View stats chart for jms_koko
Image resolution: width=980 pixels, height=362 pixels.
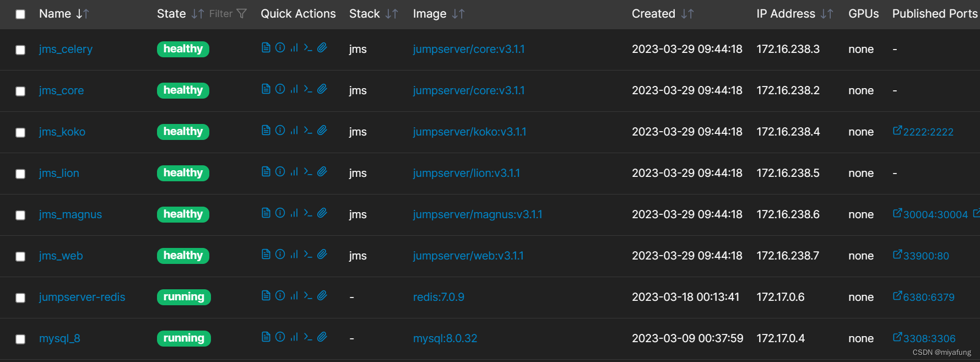point(294,130)
